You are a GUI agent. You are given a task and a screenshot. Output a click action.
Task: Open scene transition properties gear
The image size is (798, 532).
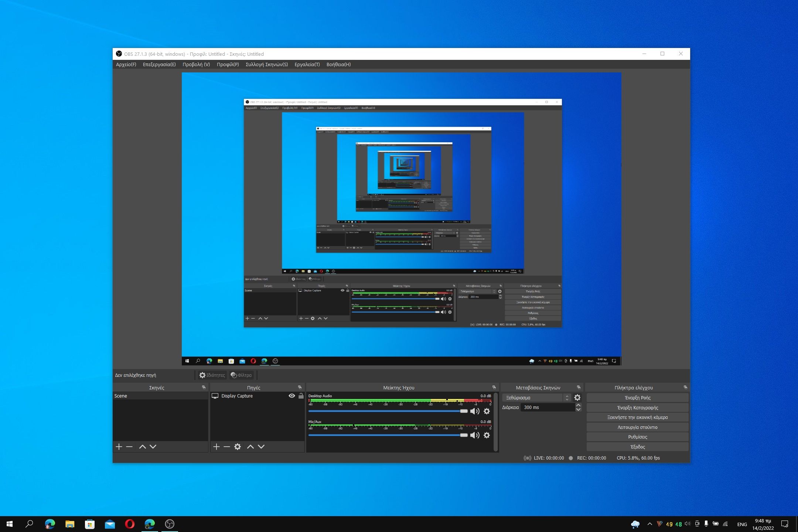coord(577,398)
